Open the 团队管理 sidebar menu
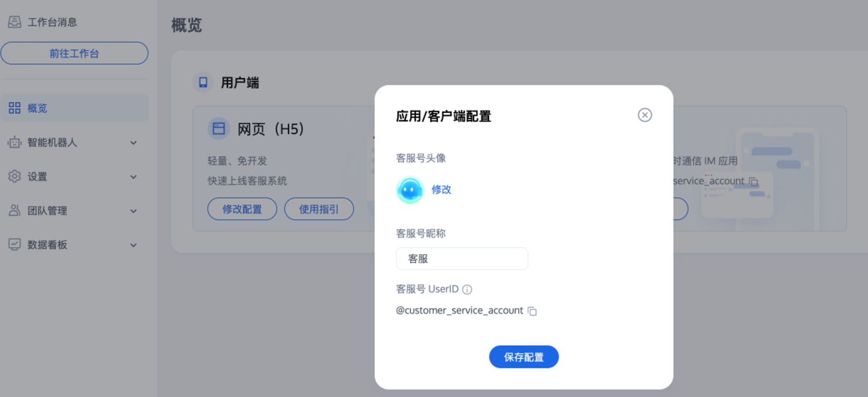The image size is (868, 397). 74,211
